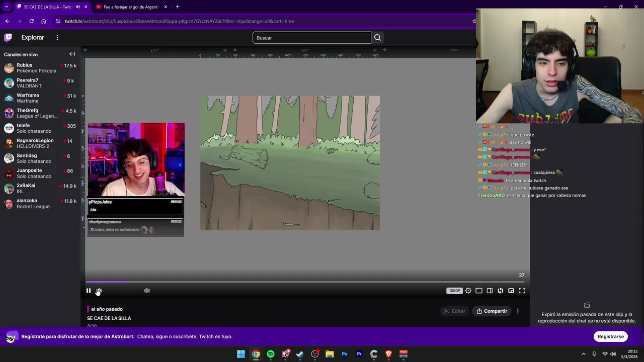Click the Registrarse sign up button

click(611, 336)
